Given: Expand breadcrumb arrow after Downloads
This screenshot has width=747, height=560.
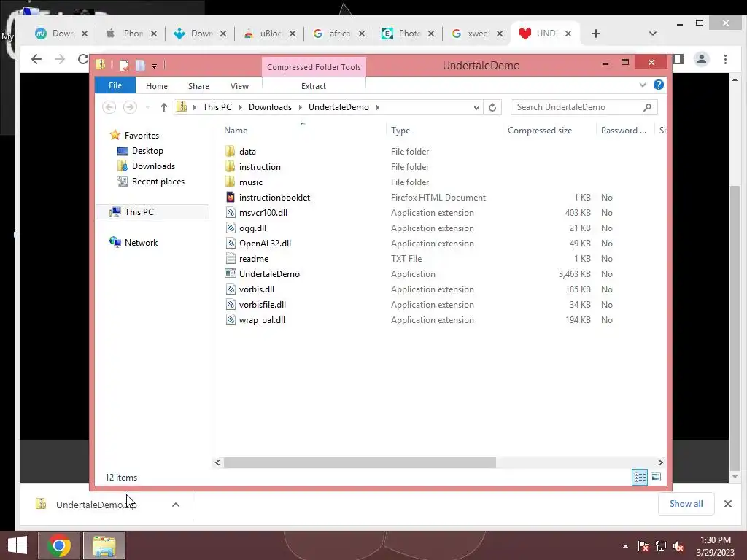Looking at the screenshot, I should (300, 108).
